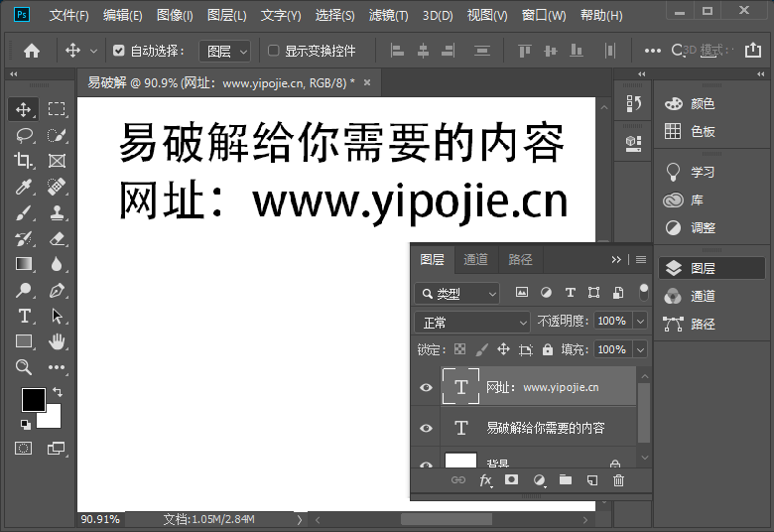
Task: Expand the status bar info arrow
Action: point(299,520)
